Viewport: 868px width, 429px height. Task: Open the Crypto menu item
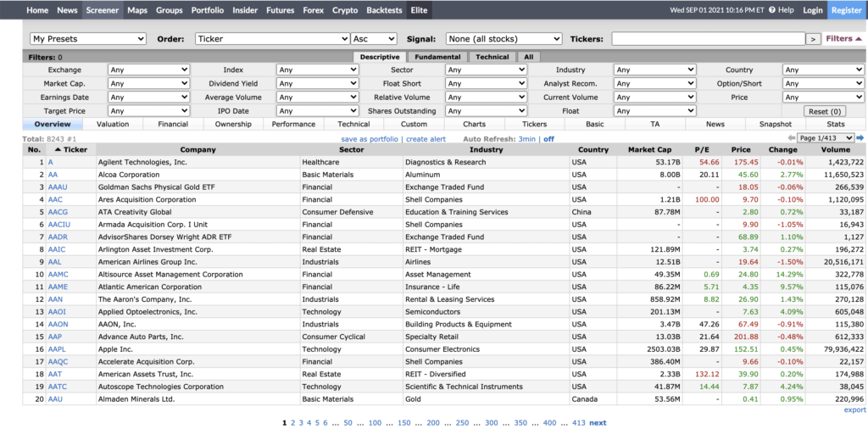tap(345, 10)
